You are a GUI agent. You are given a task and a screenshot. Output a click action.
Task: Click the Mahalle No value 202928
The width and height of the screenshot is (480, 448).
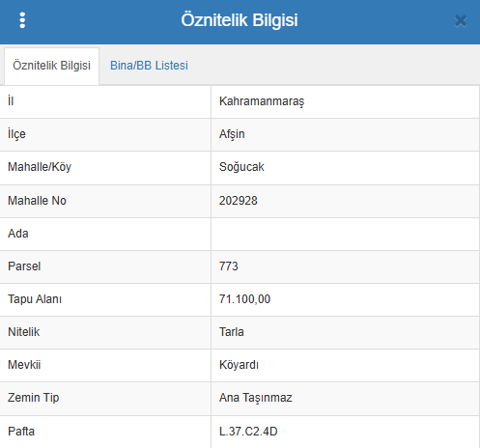click(x=239, y=201)
